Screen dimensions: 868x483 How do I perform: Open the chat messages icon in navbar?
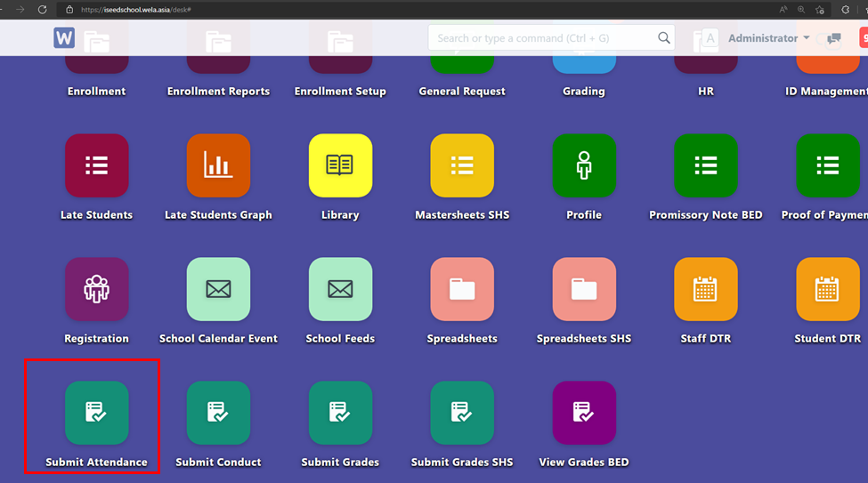(833, 38)
